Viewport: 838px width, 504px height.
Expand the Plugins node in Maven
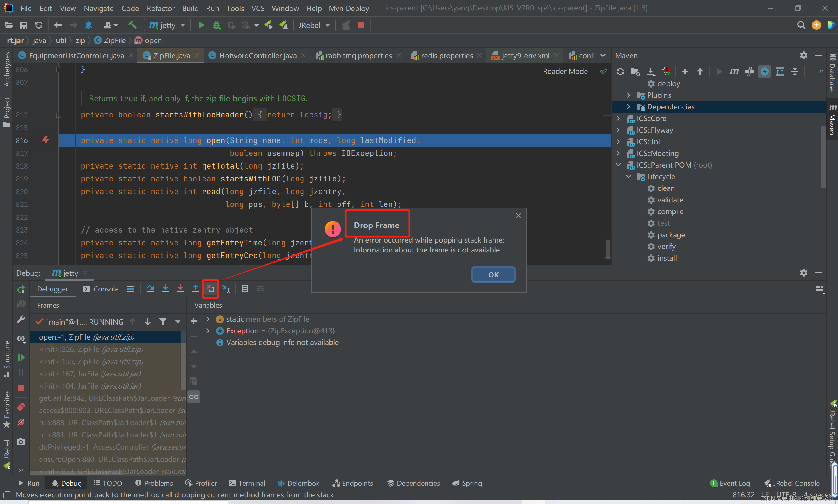coord(628,95)
